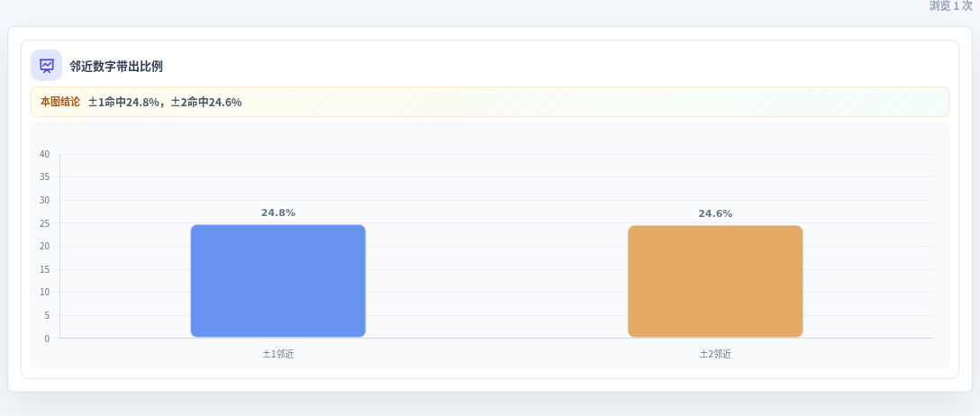
Task: Click the y-axis value 40
Action: click(x=44, y=154)
